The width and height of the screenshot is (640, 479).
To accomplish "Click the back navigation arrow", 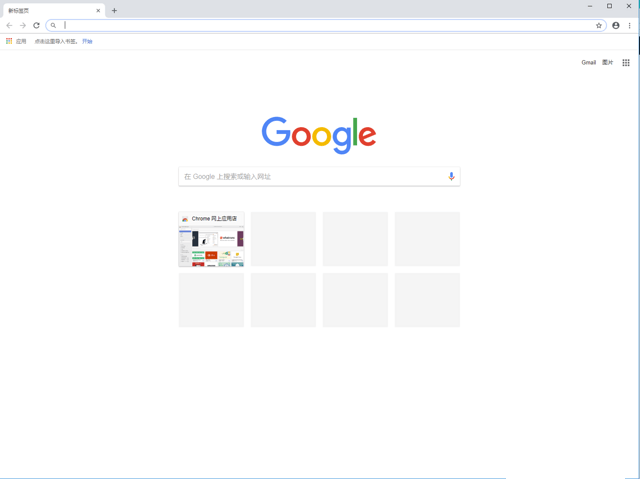I will pyautogui.click(x=9, y=25).
